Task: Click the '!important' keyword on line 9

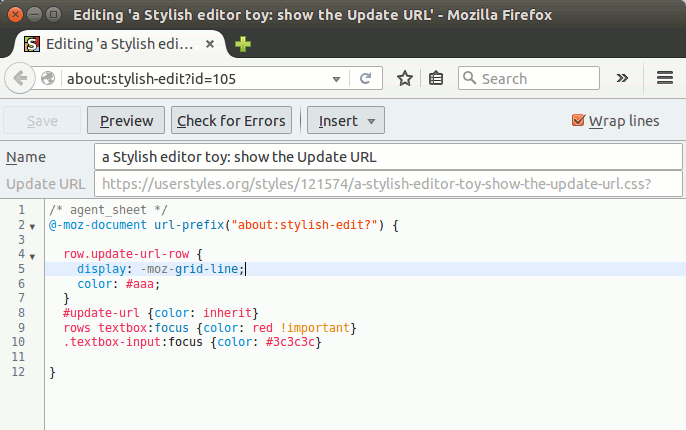Action: (315, 328)
